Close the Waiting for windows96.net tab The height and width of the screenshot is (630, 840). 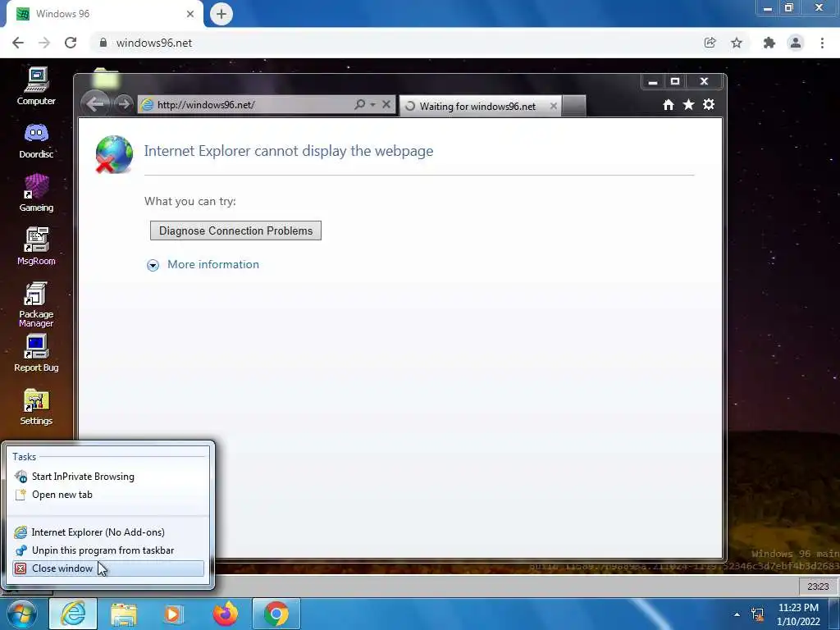pos(554,106)
